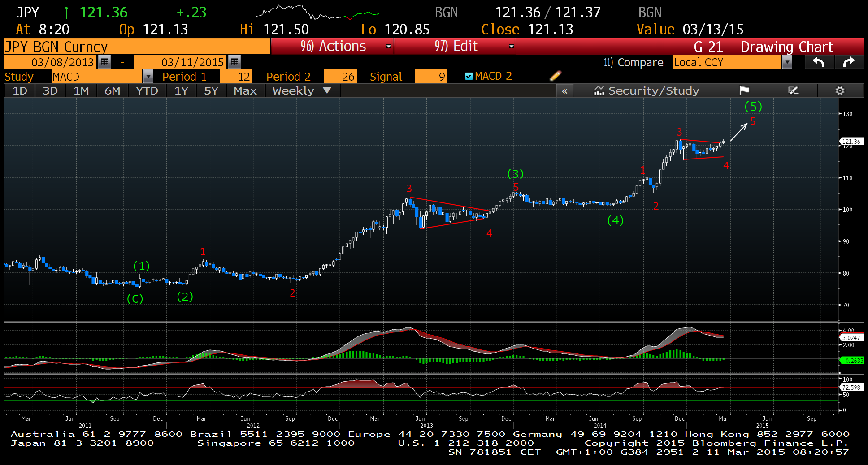Open the annotation drawing tools icon
Screen dimensions: 868x465
(793, 90)
